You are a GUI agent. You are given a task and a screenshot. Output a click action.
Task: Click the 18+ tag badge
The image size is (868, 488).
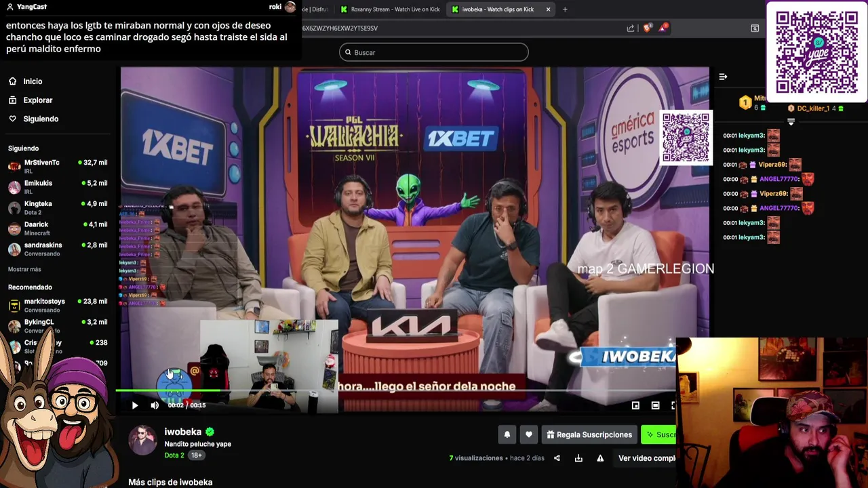(196, 455)
